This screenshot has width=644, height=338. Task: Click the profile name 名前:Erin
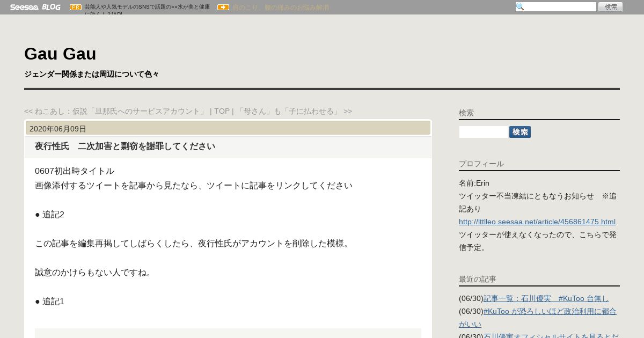474,183
